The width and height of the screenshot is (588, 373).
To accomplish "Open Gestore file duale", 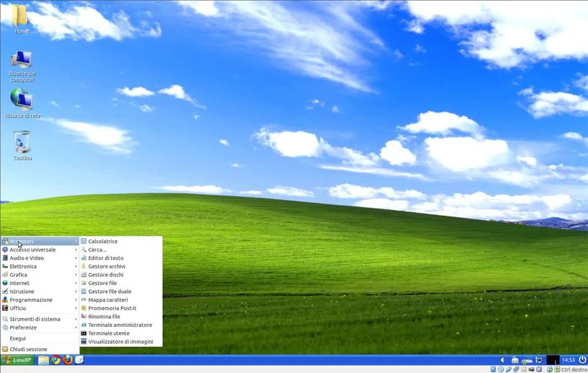I will tap(121, 291).
